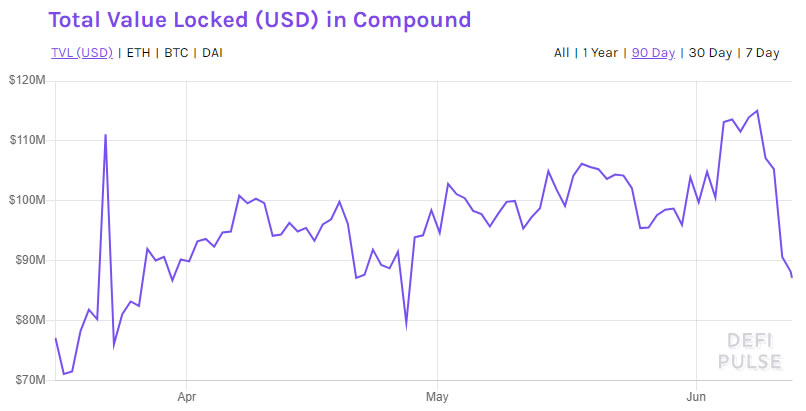Switch chart metric to DAI
Image resolution: width=806 pixels, height=411 pixels.
click(212, 53)
